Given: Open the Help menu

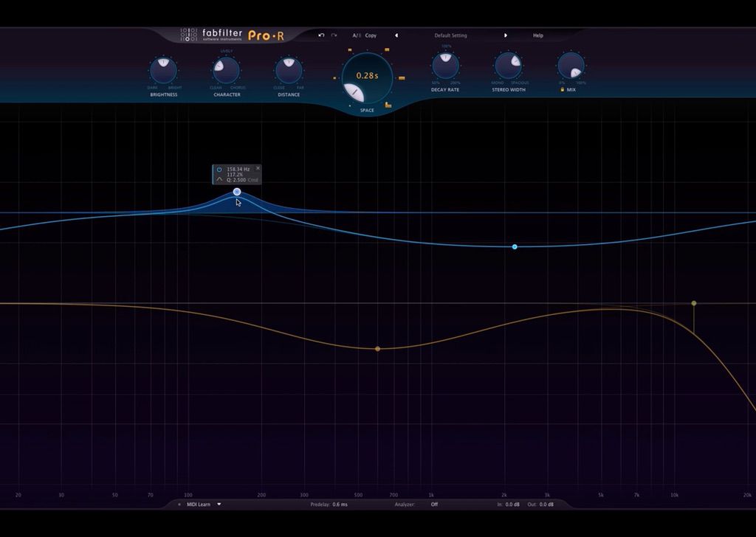Looking at the screenshot, I should [538, 35].
